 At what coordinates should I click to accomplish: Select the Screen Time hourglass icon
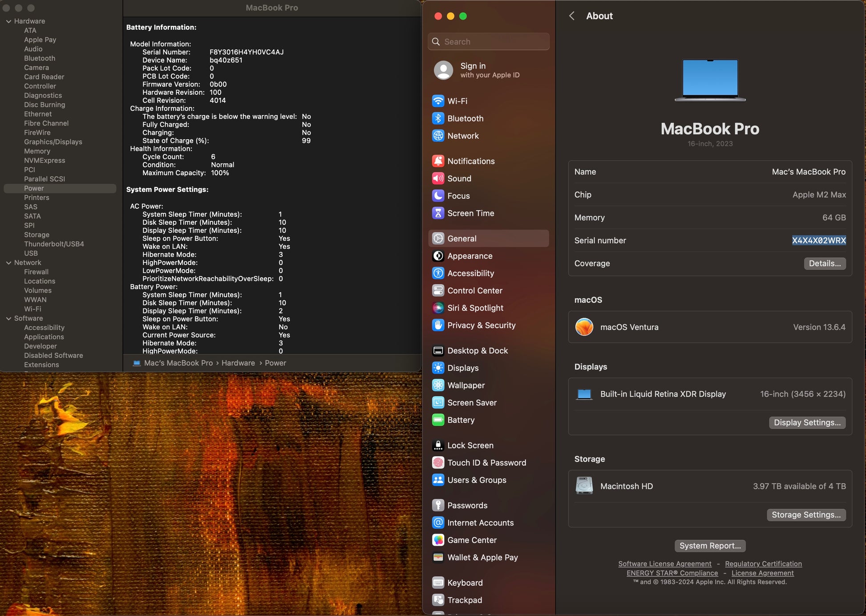438,213
